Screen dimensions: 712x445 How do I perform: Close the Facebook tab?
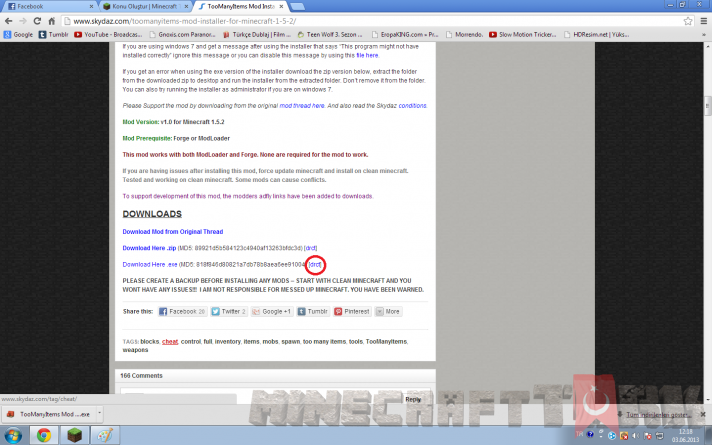point(91,6)
